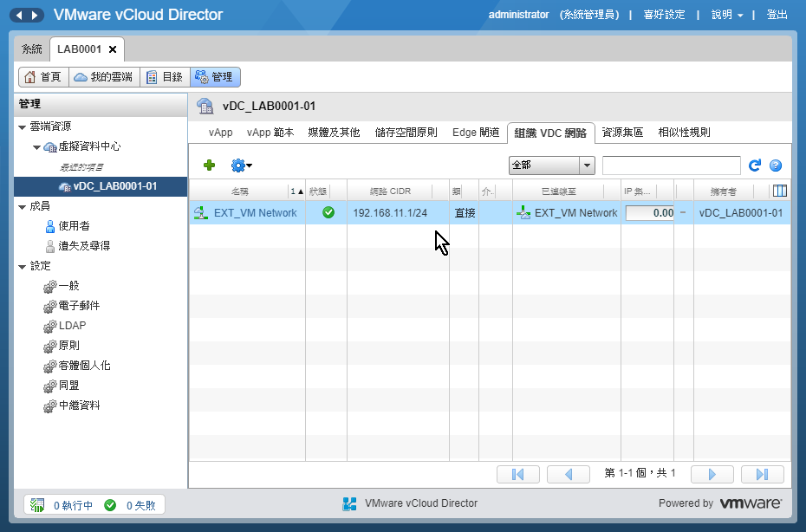
Task: Open the 首頁 home section
Action: coord(43,77)
